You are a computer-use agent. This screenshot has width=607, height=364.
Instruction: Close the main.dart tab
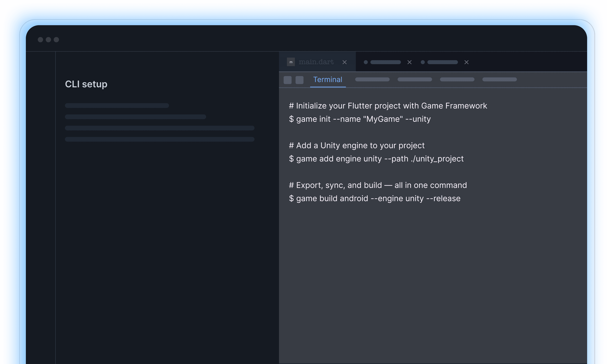(x=345, y=62)
